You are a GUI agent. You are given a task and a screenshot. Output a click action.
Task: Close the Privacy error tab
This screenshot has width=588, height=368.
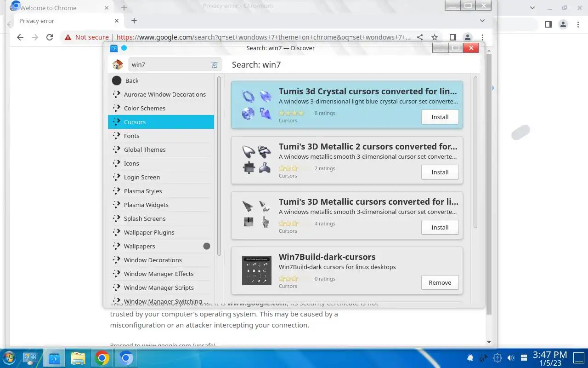click(x=117, y=21)
